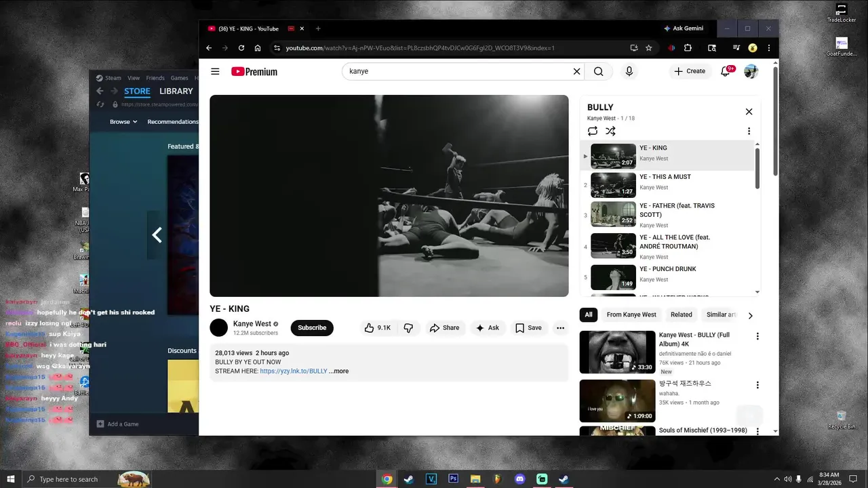Like the YE - KING video
The image size is (868, 488).
pos(377,327)
